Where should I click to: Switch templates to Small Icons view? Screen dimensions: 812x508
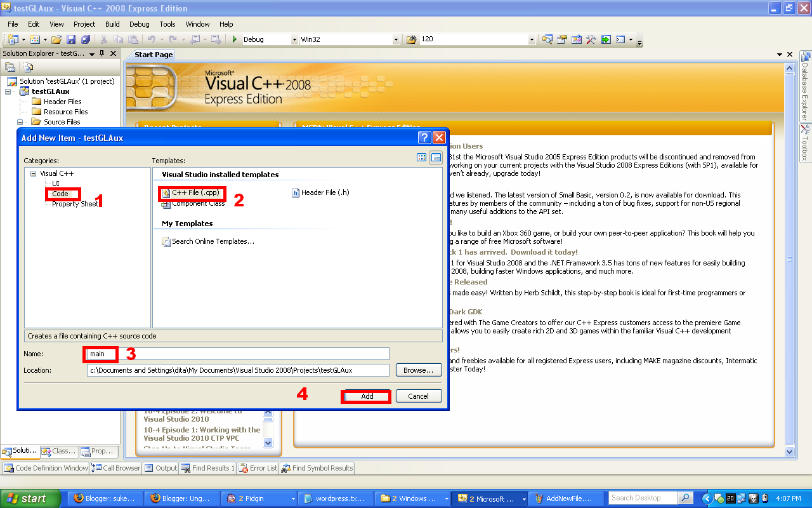[x=436, y=157]
